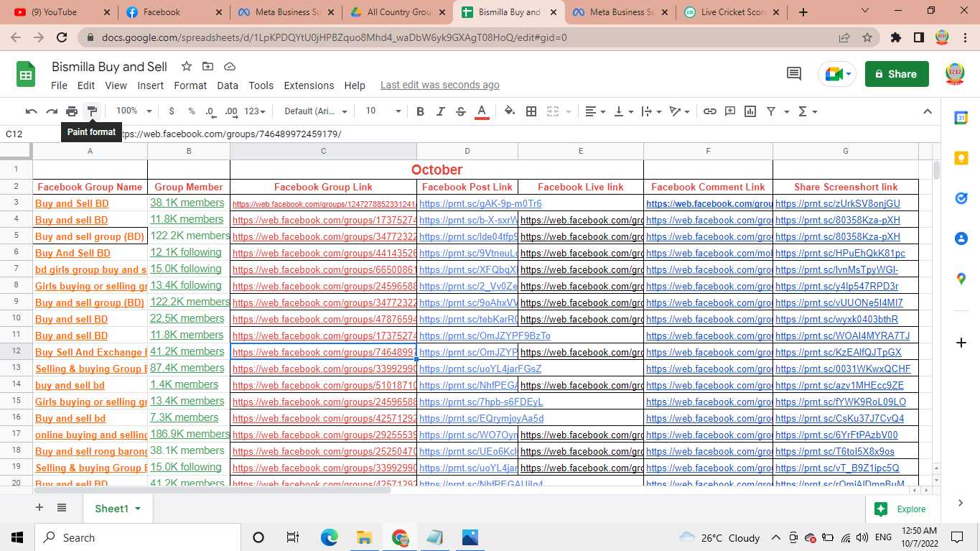980x551 pixels.
Task: Open Last edit was seconds ago link
Action: pyautogui.click(x=439, y=85)
